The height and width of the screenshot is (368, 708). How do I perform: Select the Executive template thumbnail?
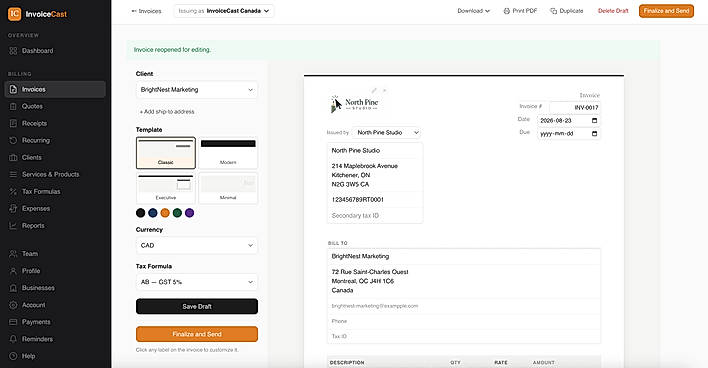[x=166, y=188]
